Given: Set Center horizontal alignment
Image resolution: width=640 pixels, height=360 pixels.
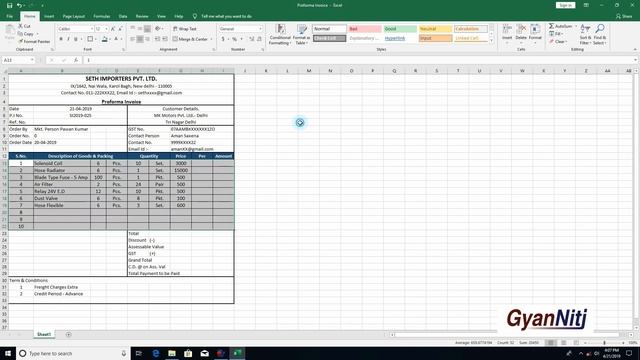Looking at the screenshot, I should point(140,39).
